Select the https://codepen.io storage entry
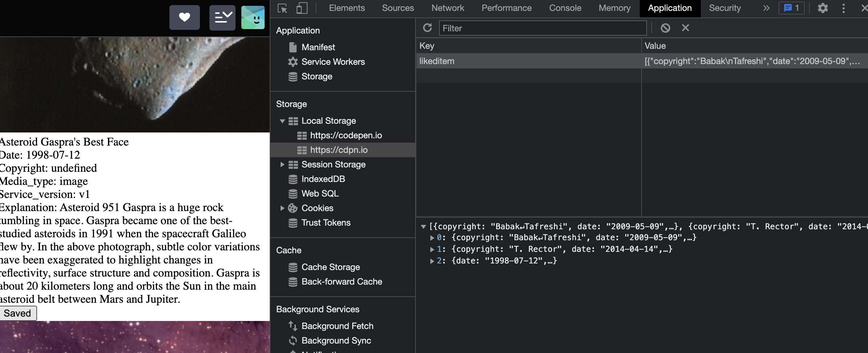868x353 pixels. (346, 135)
